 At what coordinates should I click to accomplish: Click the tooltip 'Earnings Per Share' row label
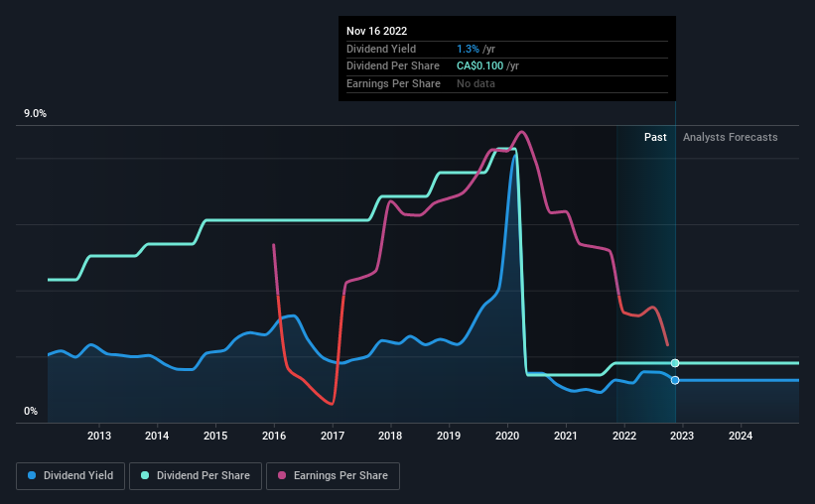tap(393, 83)
